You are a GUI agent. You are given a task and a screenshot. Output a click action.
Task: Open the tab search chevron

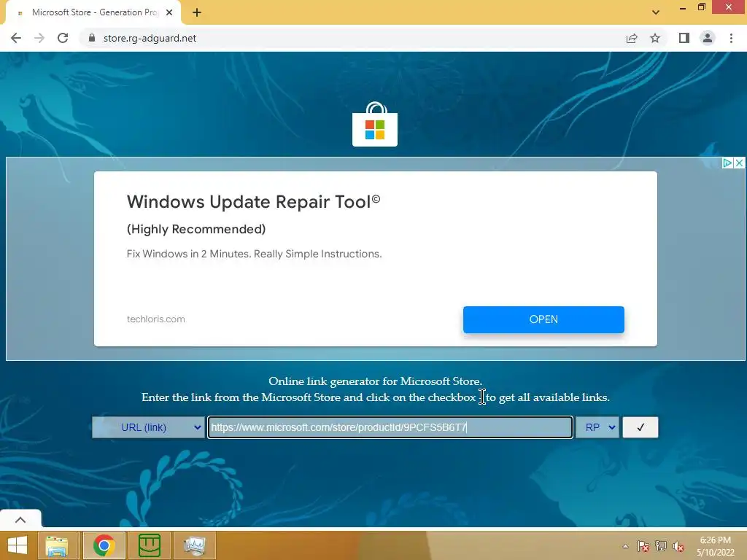pos(656,12)
